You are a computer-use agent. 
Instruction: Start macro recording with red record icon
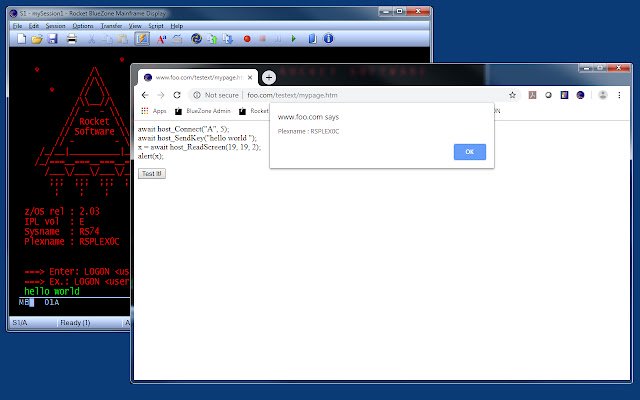(247, 39)
